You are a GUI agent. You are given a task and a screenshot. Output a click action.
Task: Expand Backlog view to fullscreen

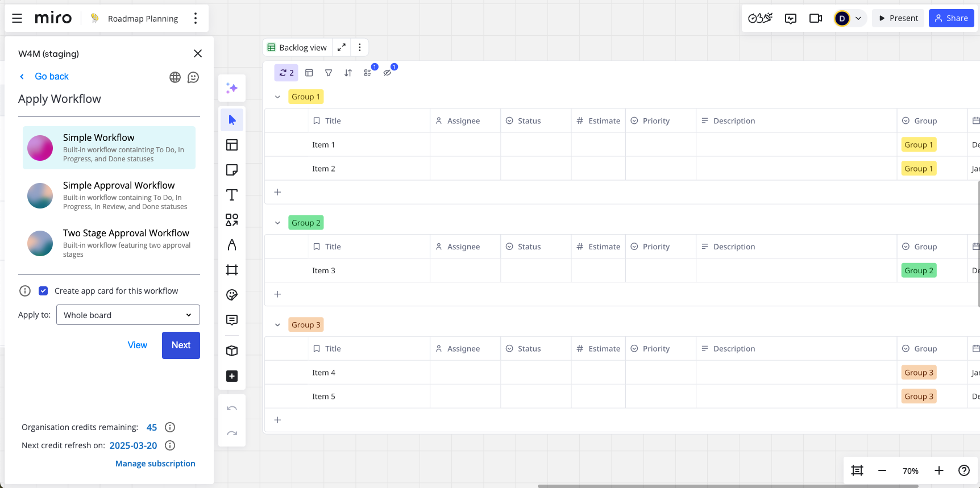pyautogui.click(x=342, y=48)
